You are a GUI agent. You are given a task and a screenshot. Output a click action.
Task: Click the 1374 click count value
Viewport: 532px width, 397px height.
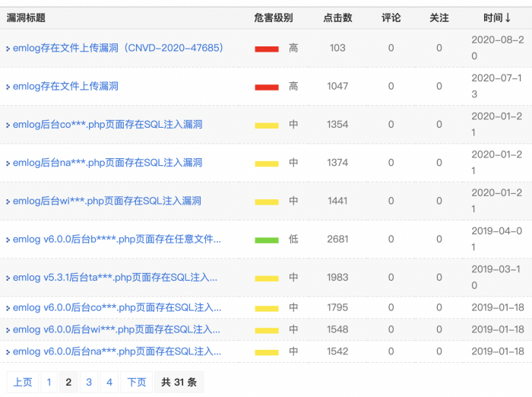click(337, 163)
